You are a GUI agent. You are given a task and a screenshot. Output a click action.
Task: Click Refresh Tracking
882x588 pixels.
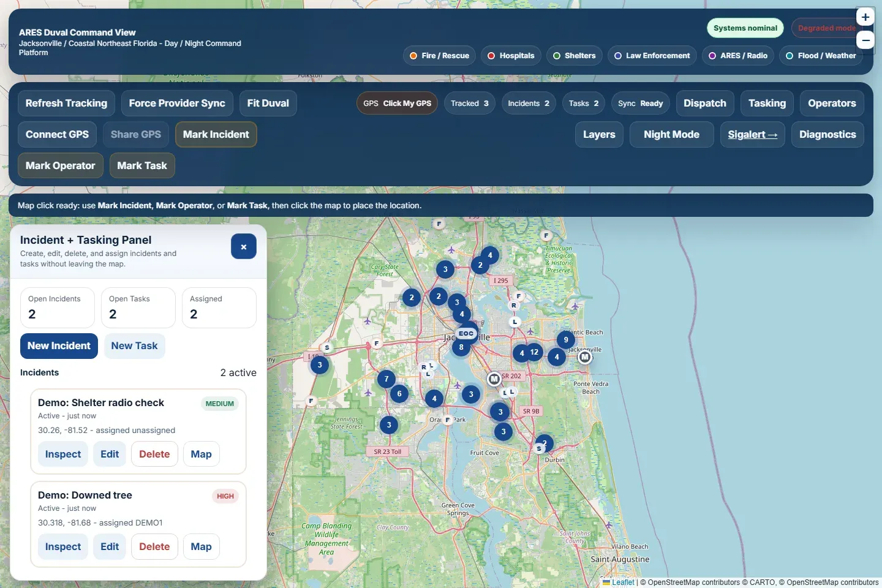[x=66, y=104]
